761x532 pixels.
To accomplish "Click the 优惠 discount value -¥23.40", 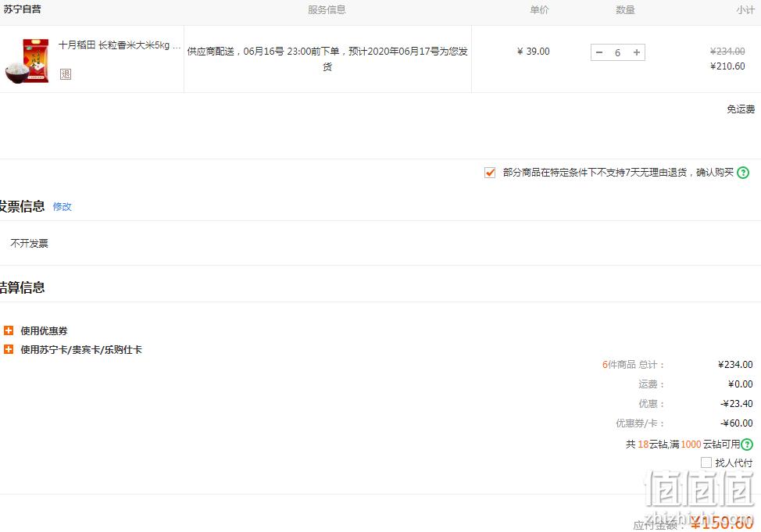I will tap(737, 403).
